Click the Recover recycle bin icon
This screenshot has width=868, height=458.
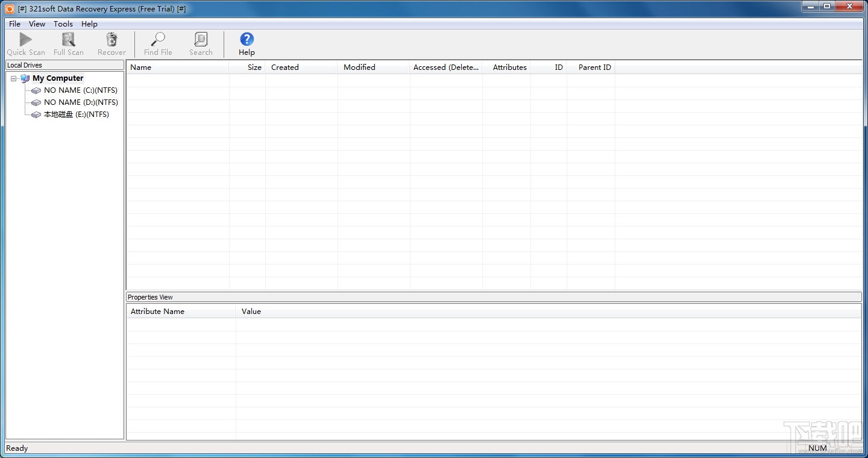[x=112, y=40]
